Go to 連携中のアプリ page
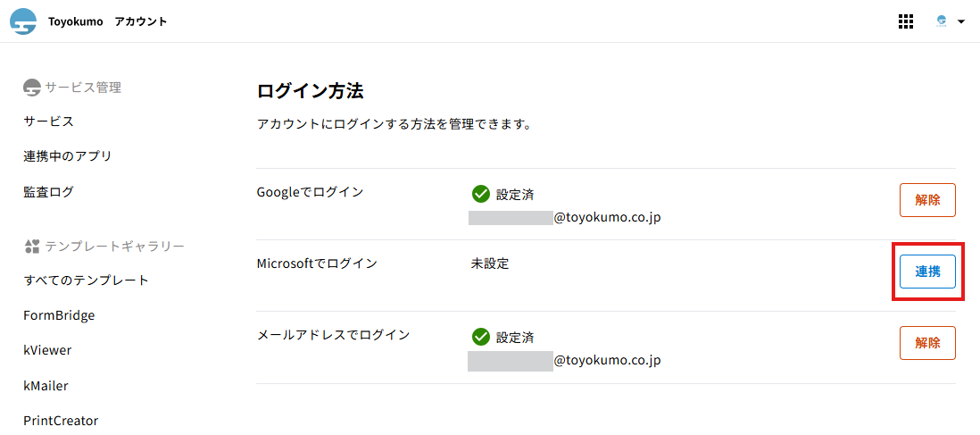This screenshot has width=980, height=435. [x=68, y=156]
